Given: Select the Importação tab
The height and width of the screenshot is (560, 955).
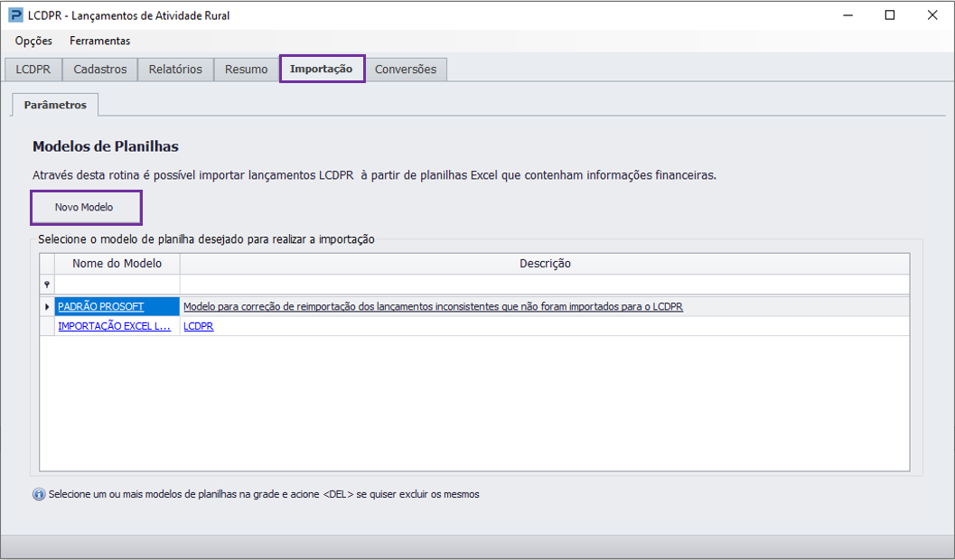Looking at the screenshot, I should point(322,69).
